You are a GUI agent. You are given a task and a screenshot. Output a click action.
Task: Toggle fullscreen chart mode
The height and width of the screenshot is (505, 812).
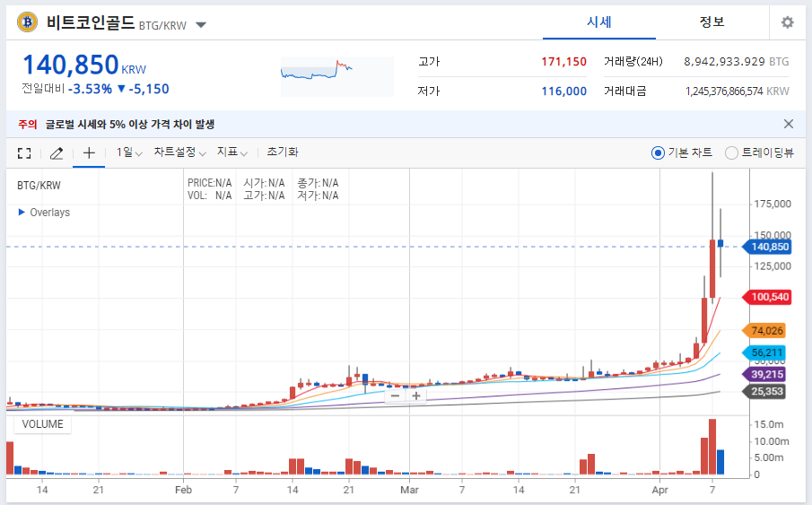coord(24,152)
